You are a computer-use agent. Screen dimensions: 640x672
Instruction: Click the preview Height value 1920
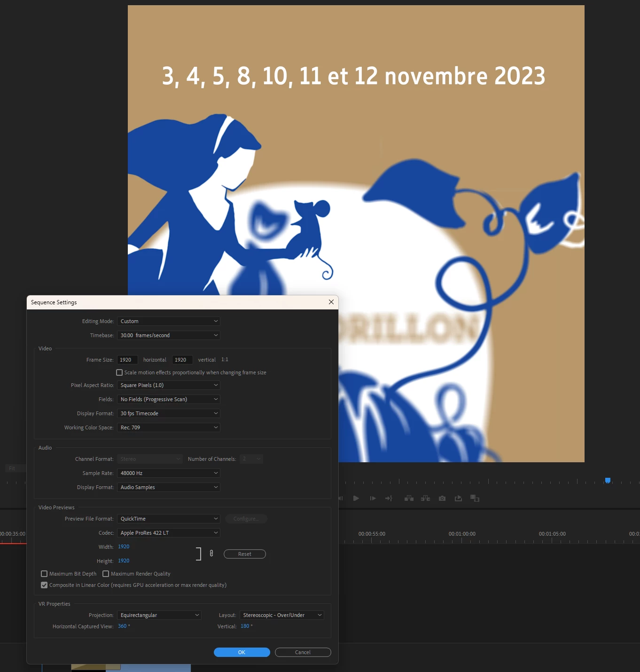[124, 561]
